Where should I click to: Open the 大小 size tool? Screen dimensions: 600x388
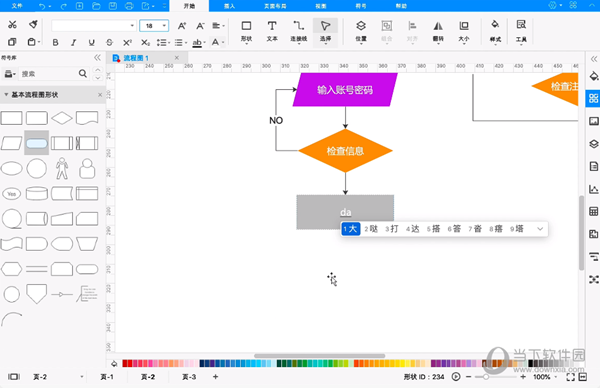(x=464, y=31)
